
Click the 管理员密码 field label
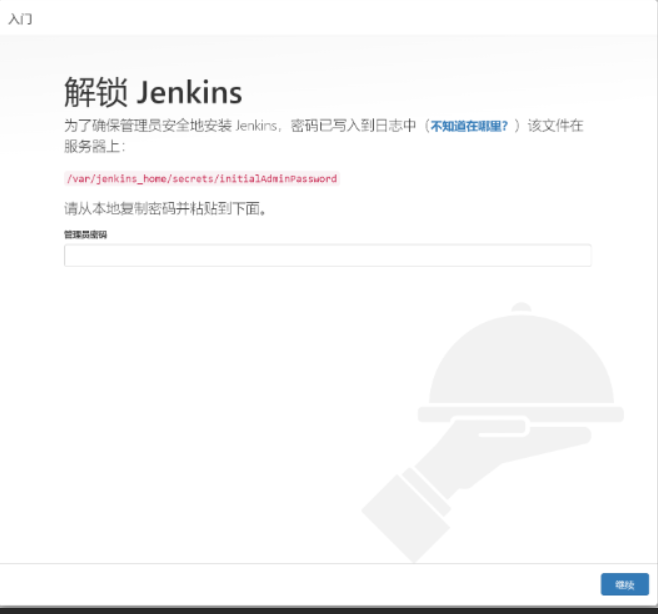tap(85, 234)
